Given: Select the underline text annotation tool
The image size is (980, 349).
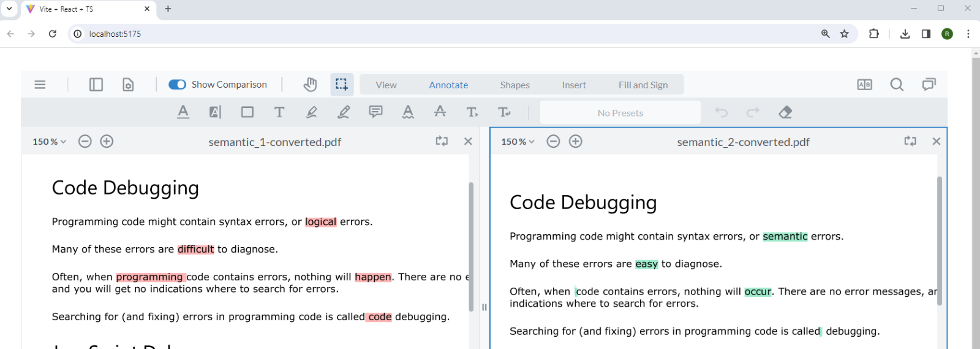Looking at the screenshot, I should click(183, 112).
